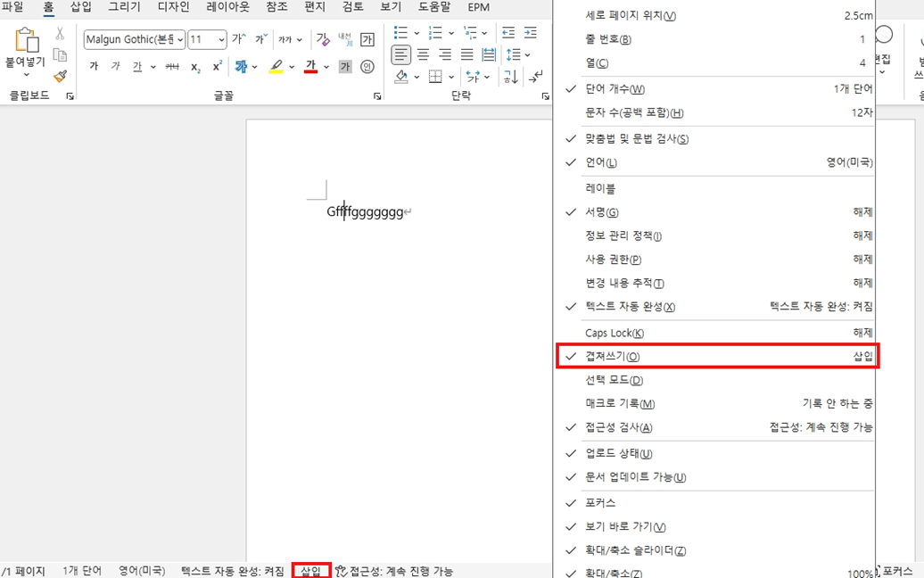This screenshot has height=578, width=924.
Task: Increase indent in paragraph group
Action: pyautogui.click(x=531, y=32)
